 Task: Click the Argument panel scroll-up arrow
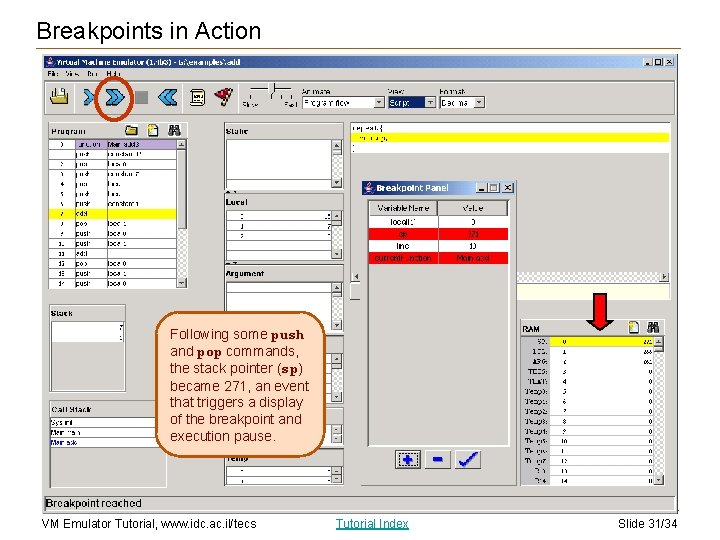tap(337, 288)
